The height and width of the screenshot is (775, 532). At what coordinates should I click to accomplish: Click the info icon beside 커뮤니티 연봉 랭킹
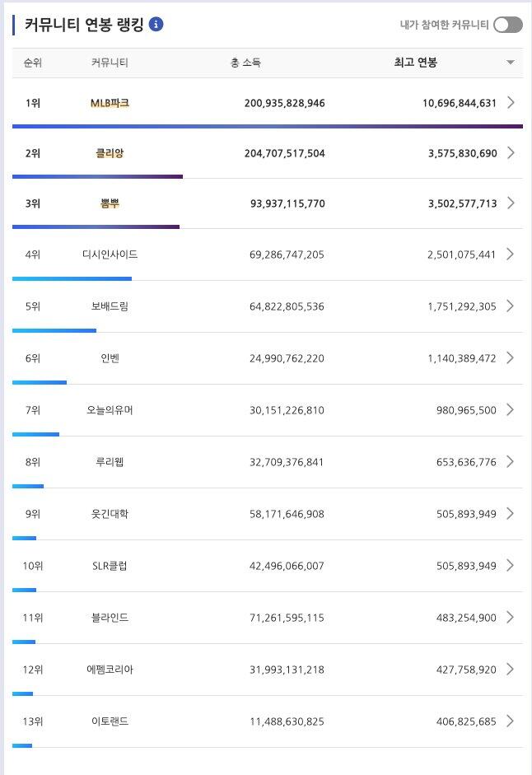(156, 25)
